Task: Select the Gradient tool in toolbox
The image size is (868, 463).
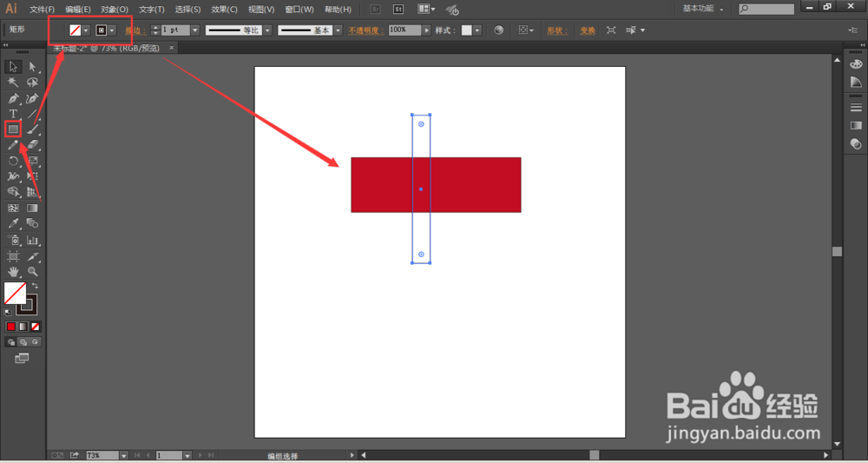Action: (x=33, y=208)
